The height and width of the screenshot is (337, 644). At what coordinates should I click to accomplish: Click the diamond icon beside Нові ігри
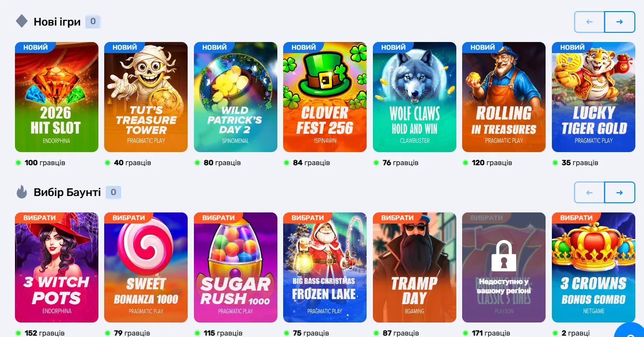point(22,21)
